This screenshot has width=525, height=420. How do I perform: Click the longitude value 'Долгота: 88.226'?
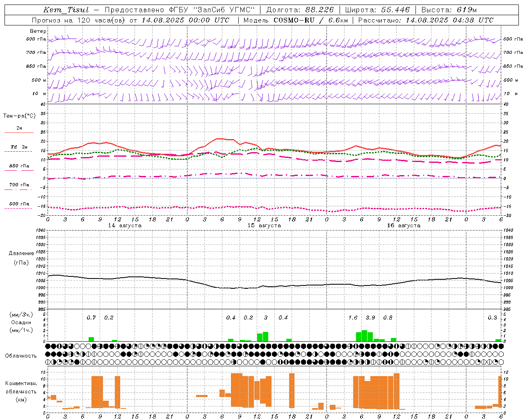tap(300, 10)
